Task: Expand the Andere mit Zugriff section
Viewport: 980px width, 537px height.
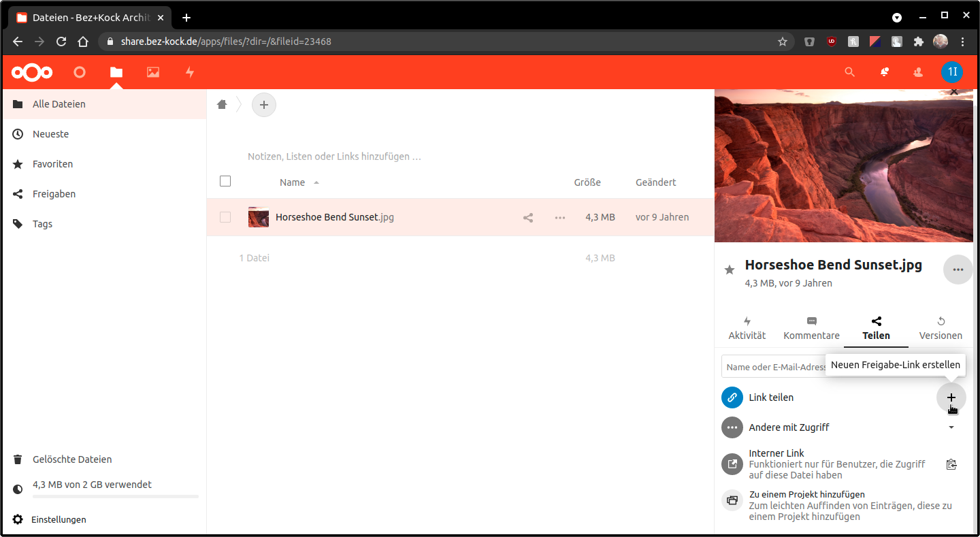Action: coord(951,427)
